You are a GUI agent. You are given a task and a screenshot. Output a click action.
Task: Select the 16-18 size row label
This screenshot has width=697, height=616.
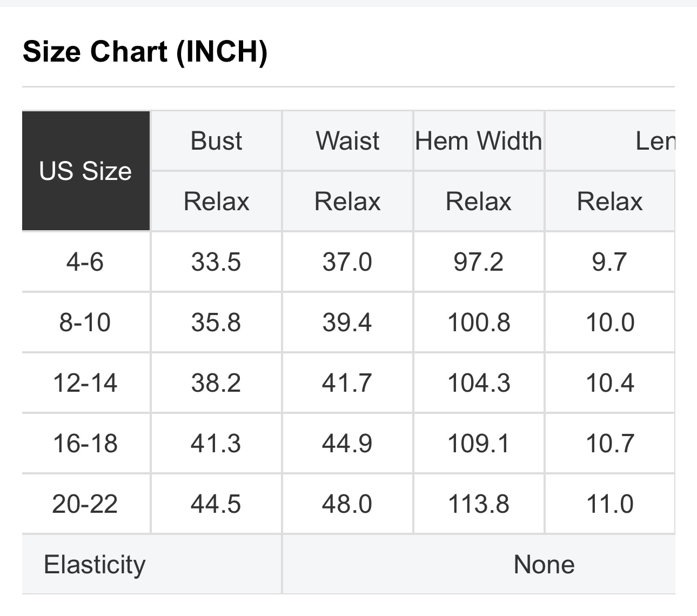point(85,444)
